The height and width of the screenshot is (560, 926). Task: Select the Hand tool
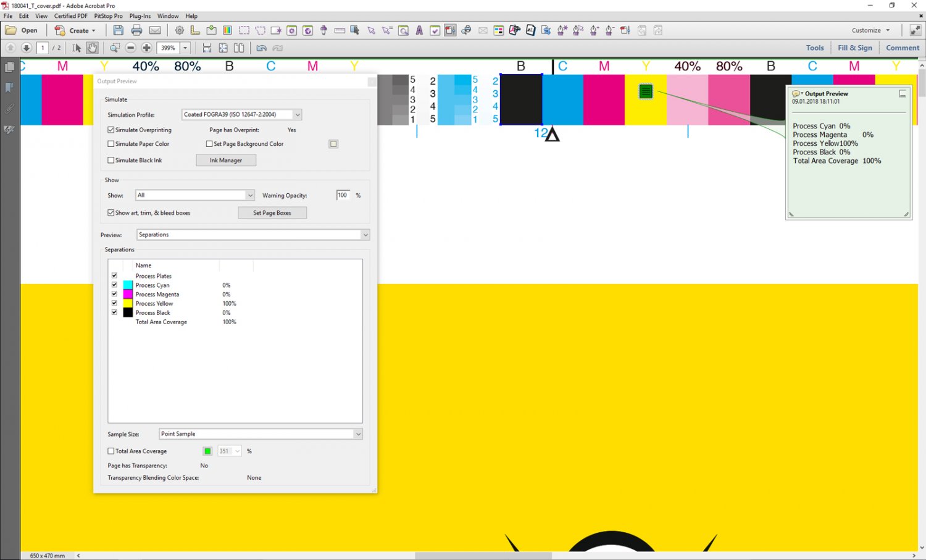92,48
